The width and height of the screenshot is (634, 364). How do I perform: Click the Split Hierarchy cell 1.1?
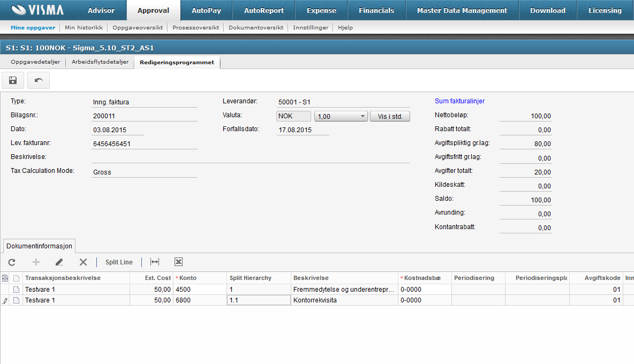pos(259,300)
